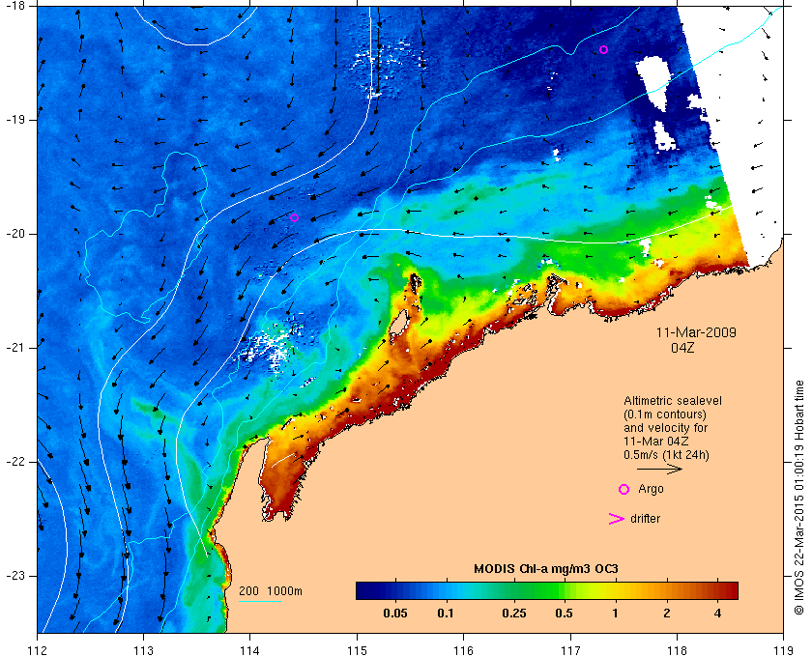The width and height of the screenshot is (812, 657).
Task: Click the latitude axis label '-23'
Action: 14,576
